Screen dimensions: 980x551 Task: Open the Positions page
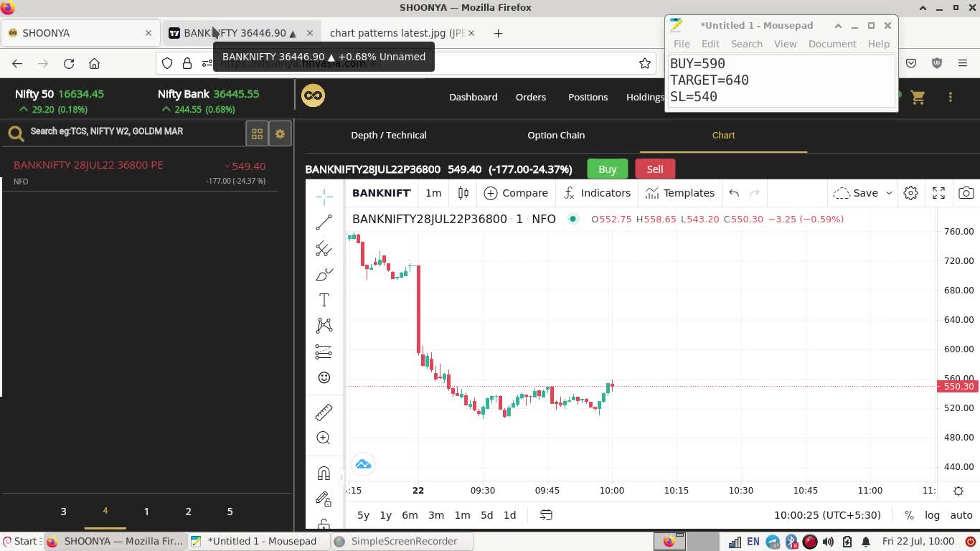point(588,97)
